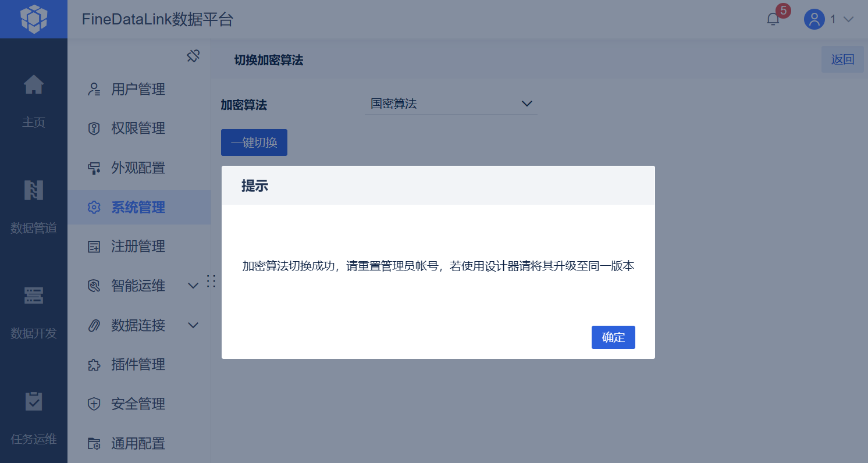
Task: Go to the 主页 home icon
Action: [34, 86]
